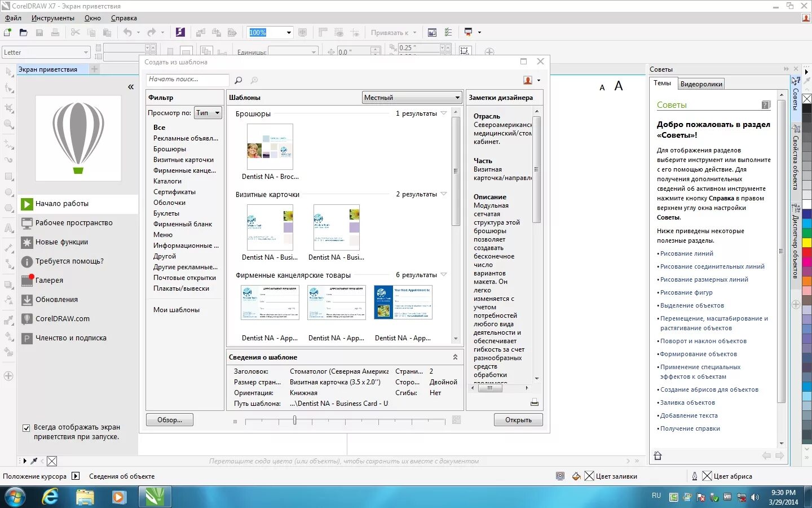Open the Местный template source dropdown
This screenshot has width=812, height=508.
[x=412, y=98]
